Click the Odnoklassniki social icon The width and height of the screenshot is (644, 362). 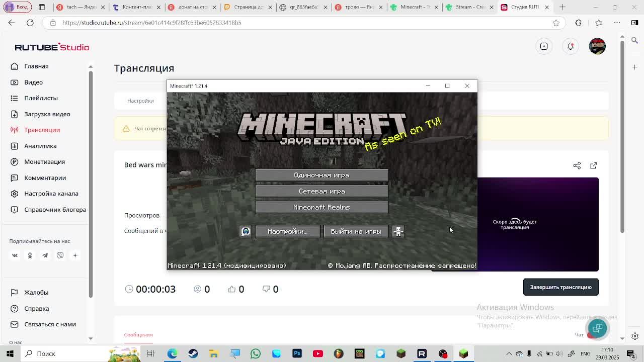(30, 255)
